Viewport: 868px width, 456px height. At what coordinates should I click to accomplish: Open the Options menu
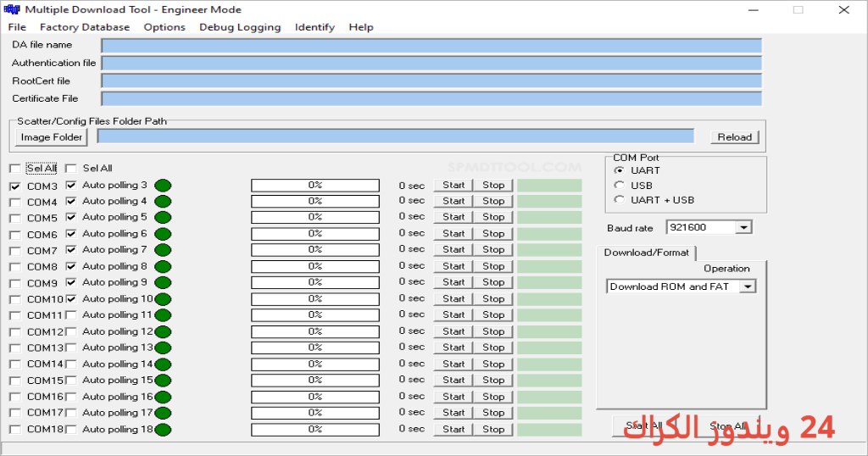tap(164, 27)
